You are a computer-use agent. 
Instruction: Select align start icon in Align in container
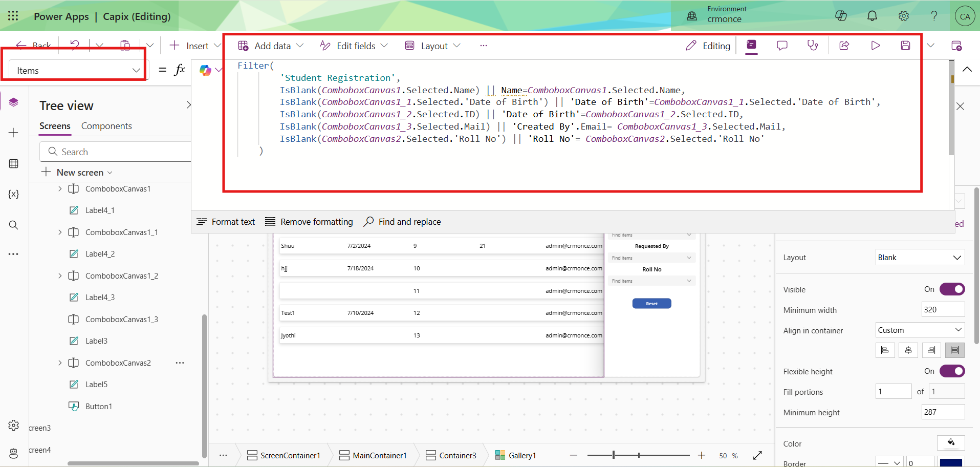[x=885, y=350]
